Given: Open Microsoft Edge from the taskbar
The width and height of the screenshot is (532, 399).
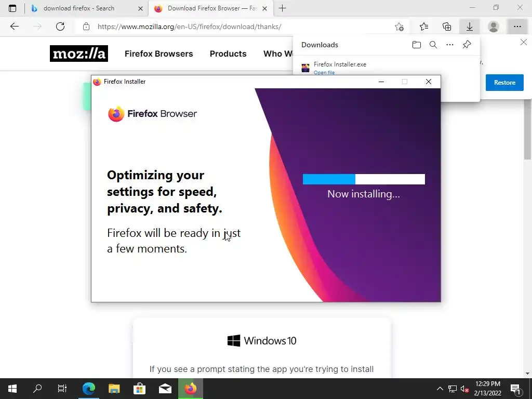Looking at the screenshot, I should coord(88,389).
